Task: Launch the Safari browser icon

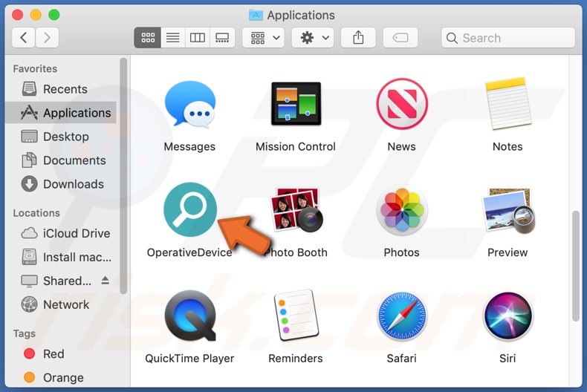Action: 401,316
